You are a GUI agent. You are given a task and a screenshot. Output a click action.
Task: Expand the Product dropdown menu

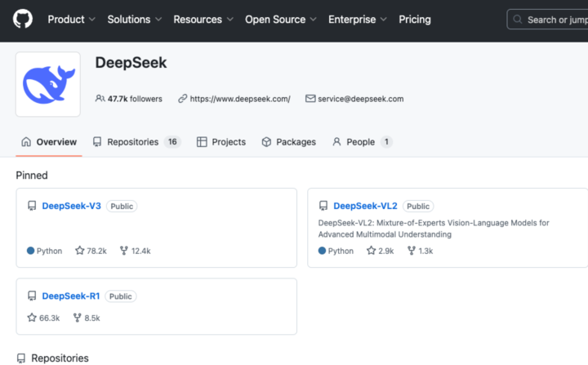point(71,19)
